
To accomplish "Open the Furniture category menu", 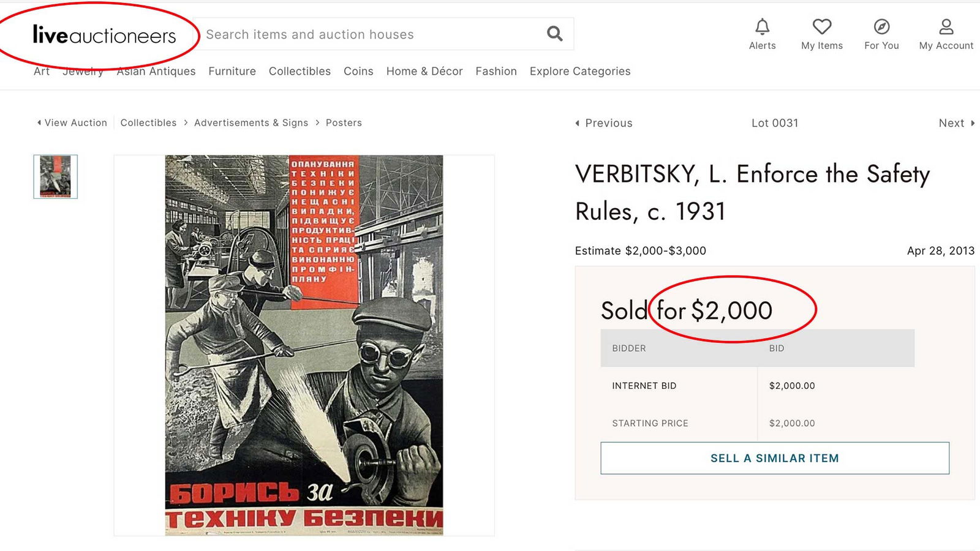I will (x=232, y=71).
